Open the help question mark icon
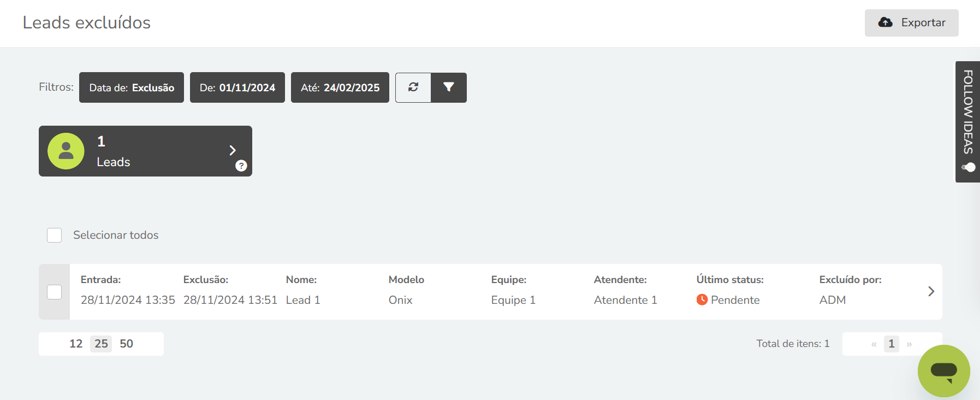This screenshot has width=980, height=400. pos(241,166)
